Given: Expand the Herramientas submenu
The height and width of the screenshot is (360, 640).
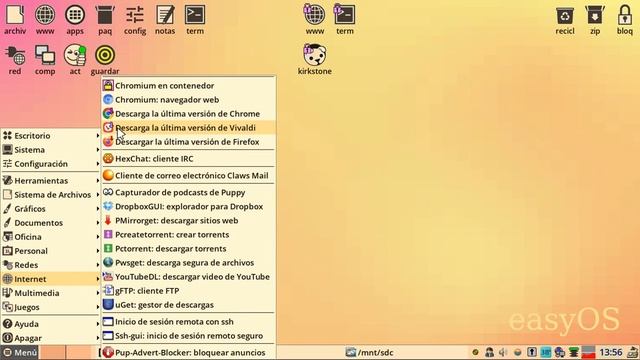Looking at the screenshot, I should coord(51,180).
